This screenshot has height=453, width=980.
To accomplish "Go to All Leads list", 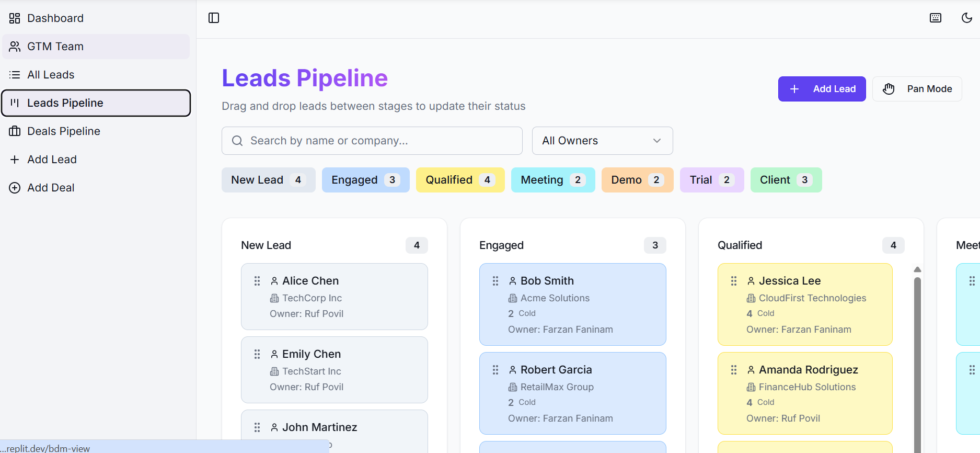I will pos(96,75).
